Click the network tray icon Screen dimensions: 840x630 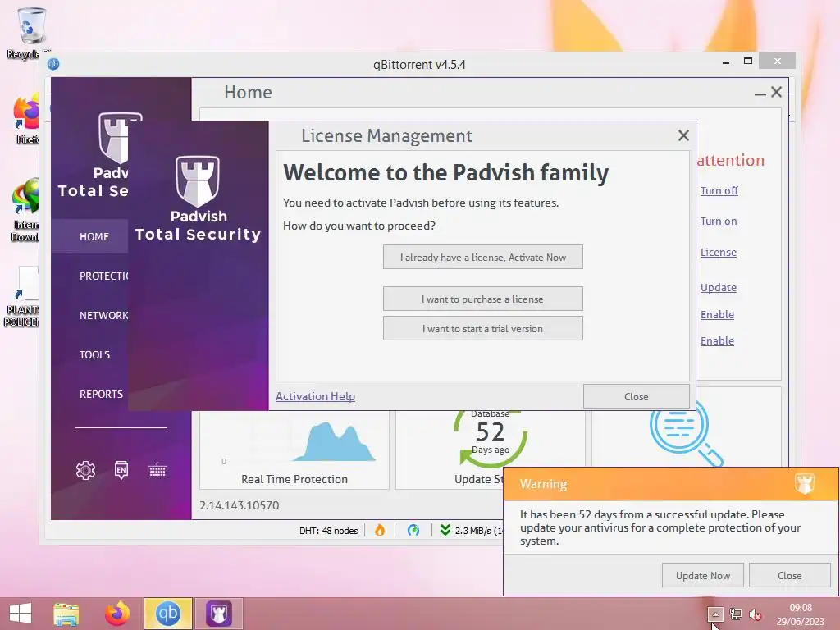coord(736,614)
